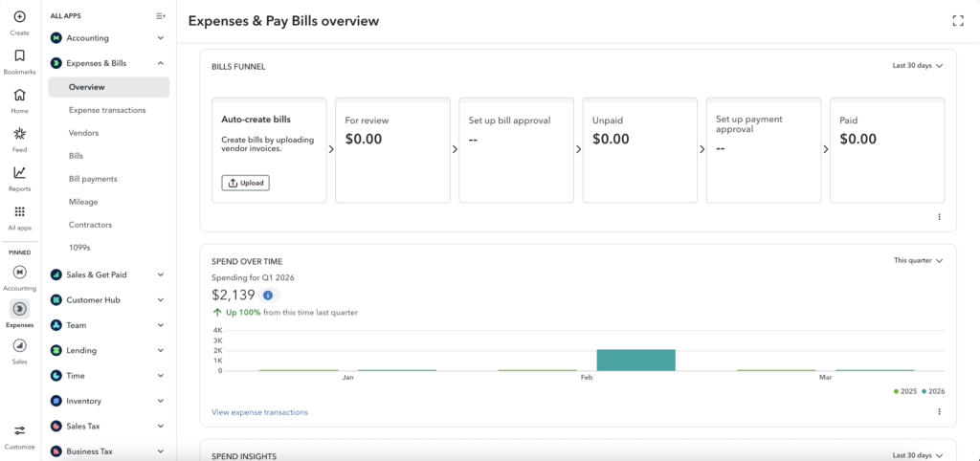980x461 pixels.
Task: Open Bill payments menu item
Action: (x=93, y=179)
